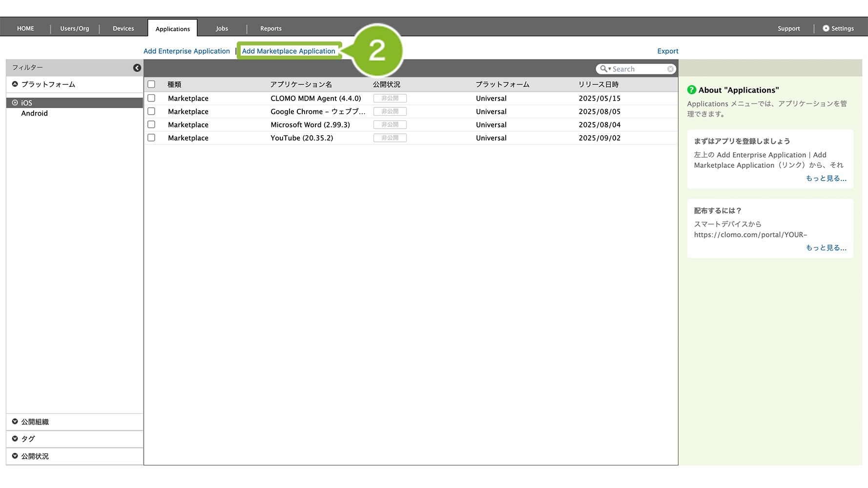
Task: Toggle the select-all checkbox in table header
Action: click(151, 84)
